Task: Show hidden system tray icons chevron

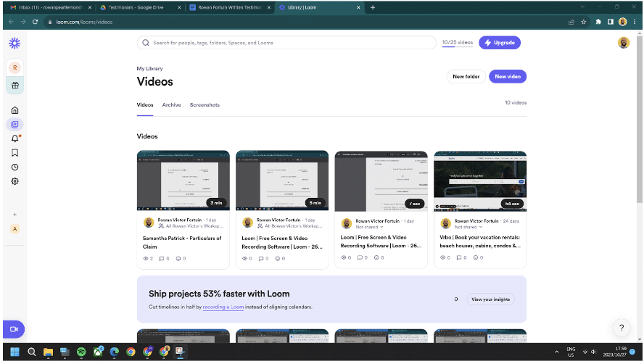Action: click(x=556, y=352)
